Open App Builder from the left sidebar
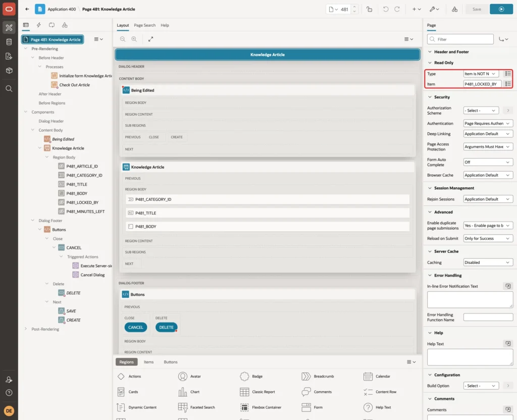Screen dimensions: 517x420 pos(9,28)
